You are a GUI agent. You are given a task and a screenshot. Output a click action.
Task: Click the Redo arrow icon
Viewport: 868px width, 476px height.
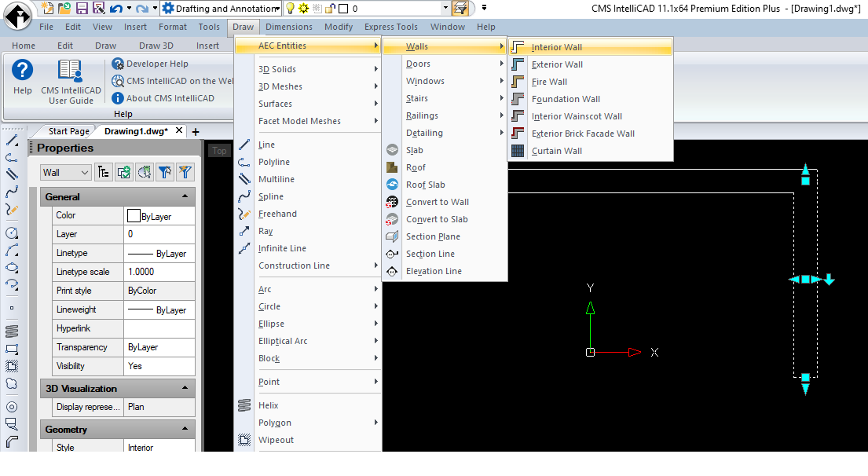coord(141,9)
